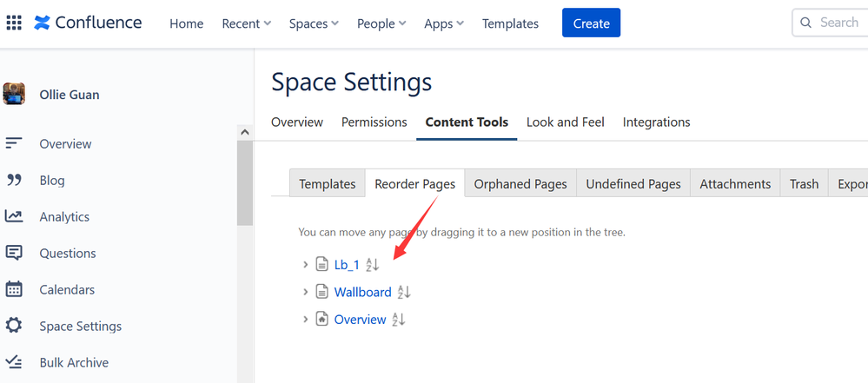This screenshot has height=383, width=868.
Task: Open Questions in the sidebar
Action: coord(68,254)
